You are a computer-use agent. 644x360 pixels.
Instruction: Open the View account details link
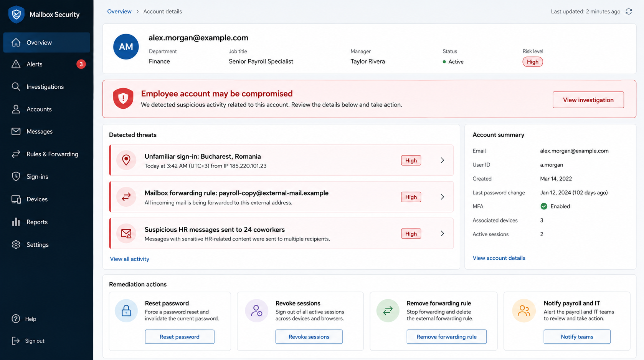[x=499, y=258]
